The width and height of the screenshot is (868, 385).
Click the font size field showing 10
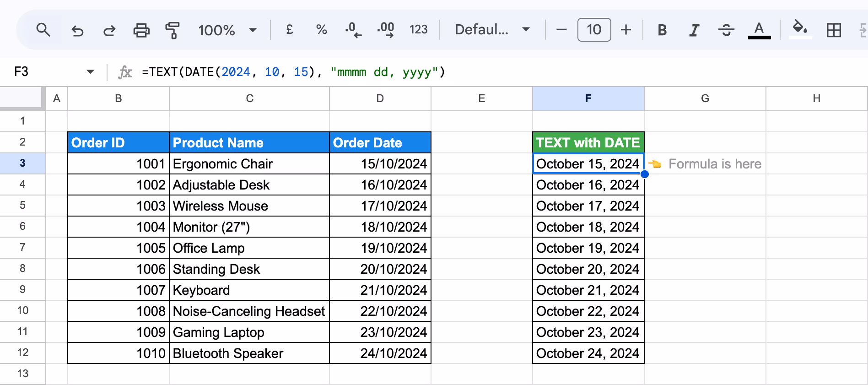[594, 30]
